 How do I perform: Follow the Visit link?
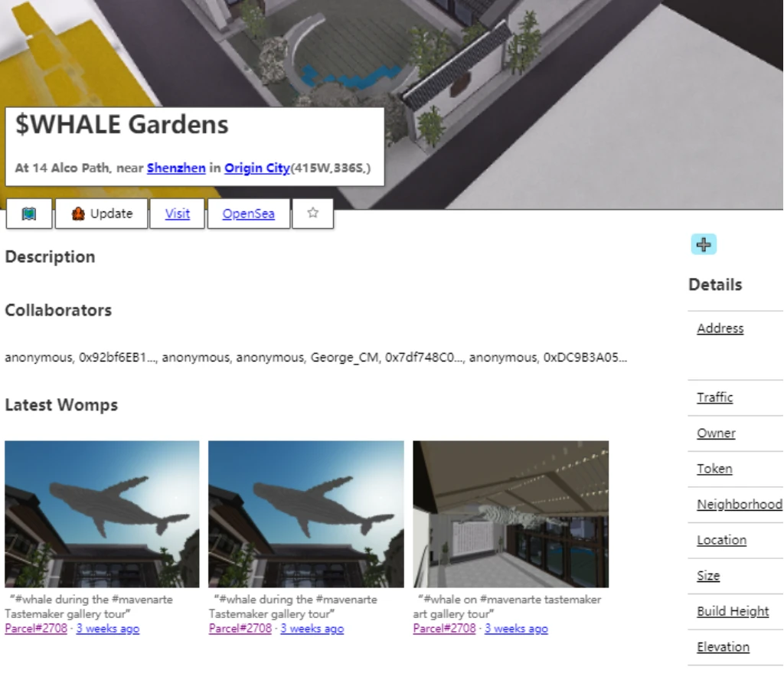tap(177, 214)
